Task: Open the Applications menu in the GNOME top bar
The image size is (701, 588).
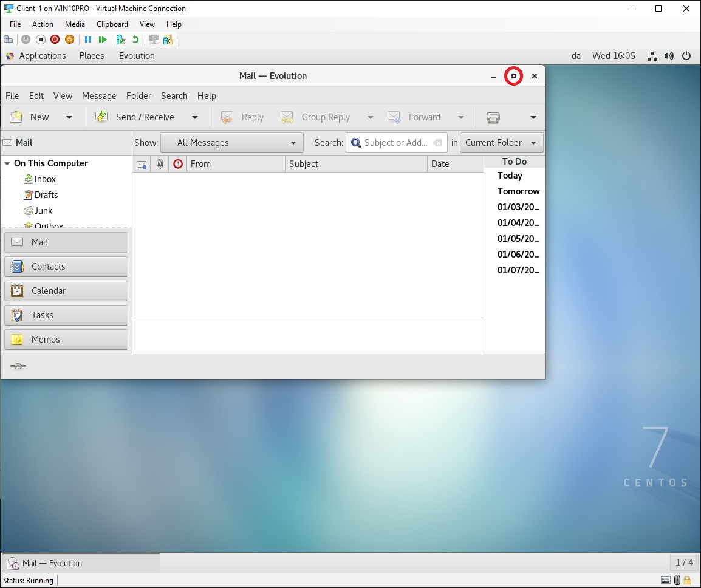Action: (x=43, y=56)
